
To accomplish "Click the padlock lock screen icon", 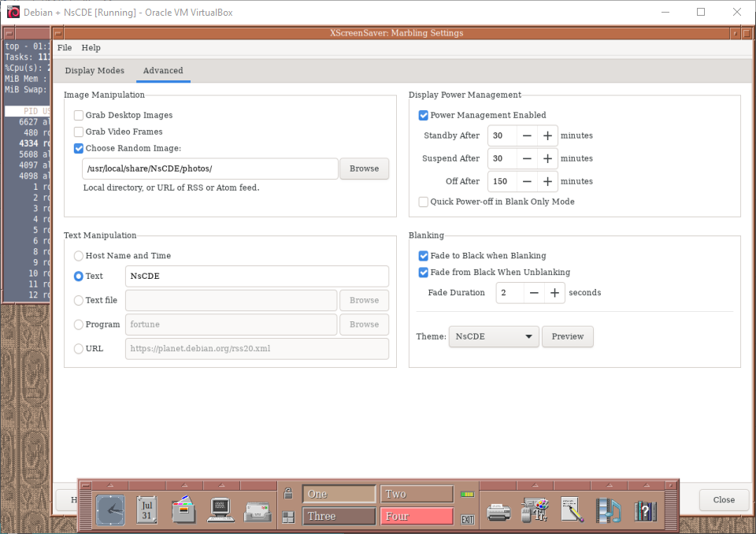I will [x=288, y=494].
